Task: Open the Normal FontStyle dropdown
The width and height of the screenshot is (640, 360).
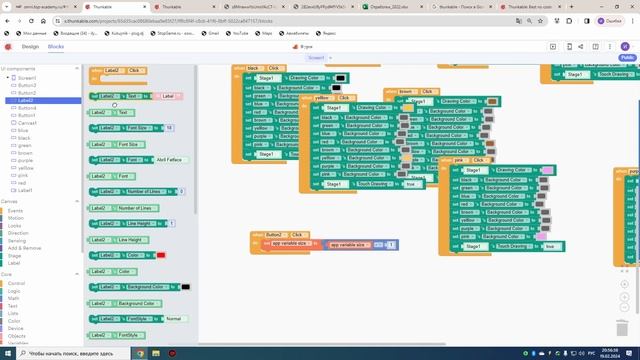Action: coord(176,319)
